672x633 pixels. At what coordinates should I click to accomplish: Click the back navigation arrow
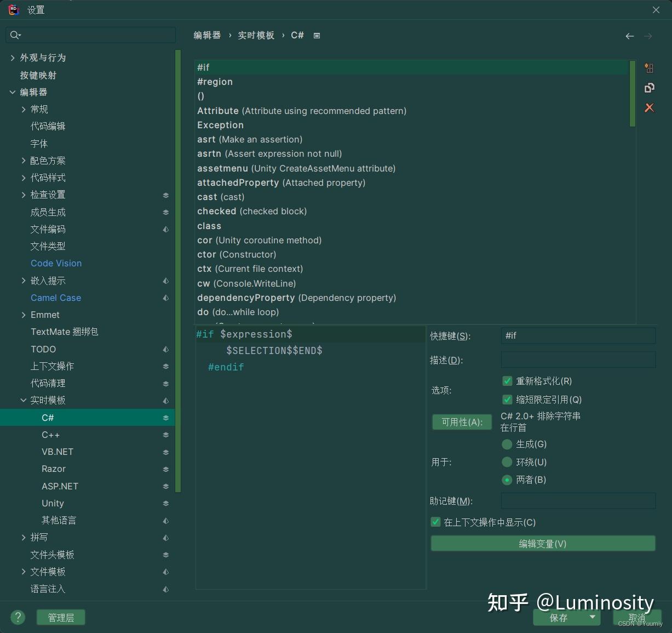tap(630, 36)
